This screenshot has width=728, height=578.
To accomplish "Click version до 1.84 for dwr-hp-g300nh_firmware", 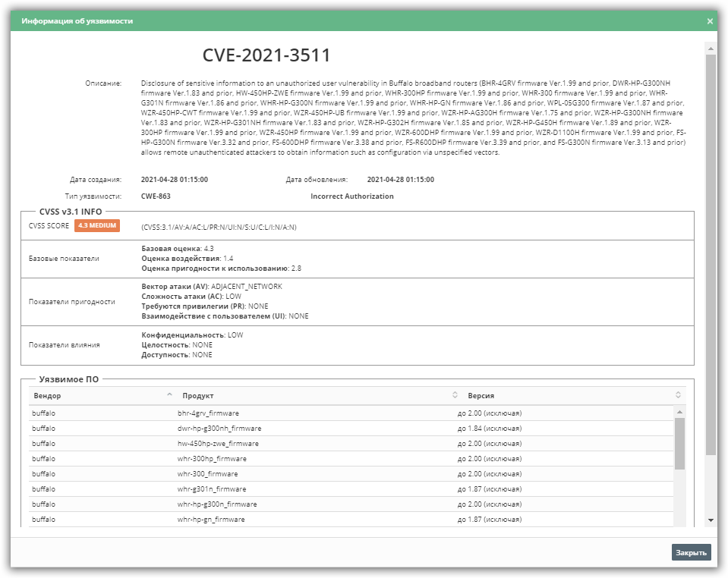I will click(490, 429).
